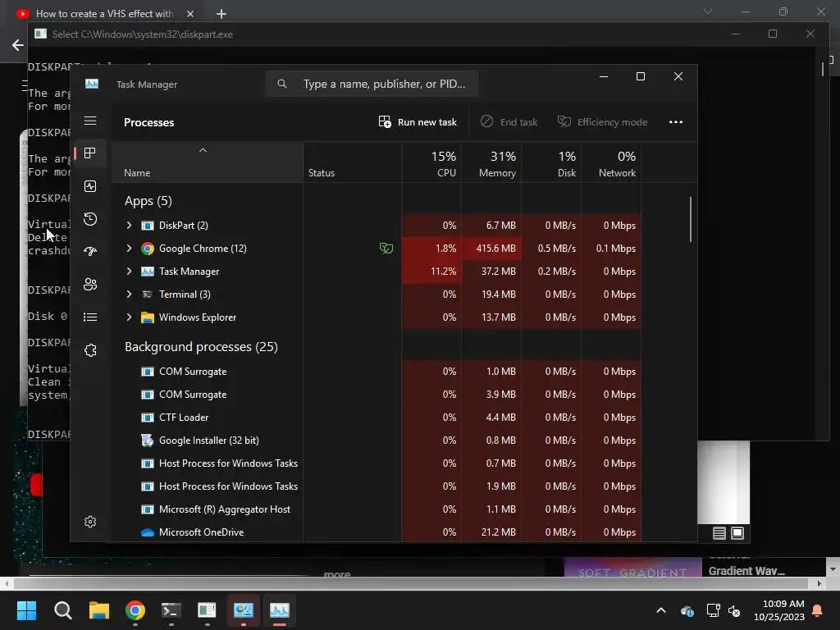The width and height of the screenshot is (840, 630).
Task: Open Task Manager settings gear
Action: [90, 522]
